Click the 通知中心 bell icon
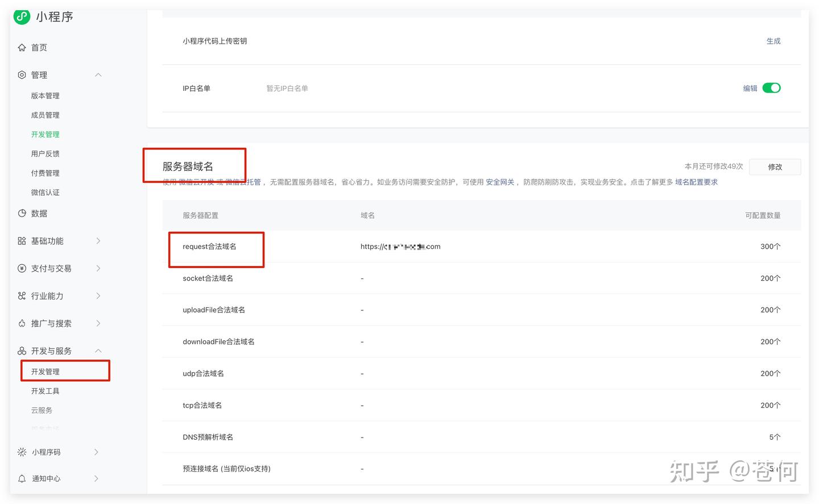819x504 pixels. [22, 478]
